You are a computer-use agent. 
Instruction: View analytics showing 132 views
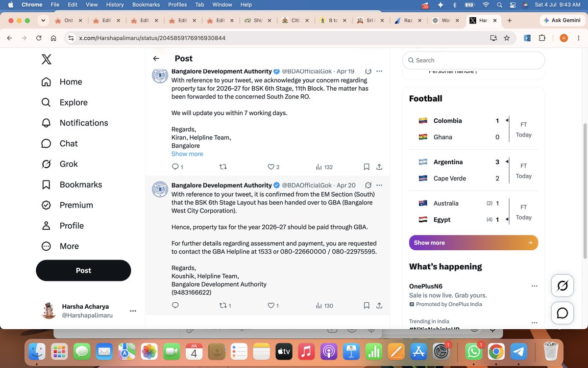(324, 167)
